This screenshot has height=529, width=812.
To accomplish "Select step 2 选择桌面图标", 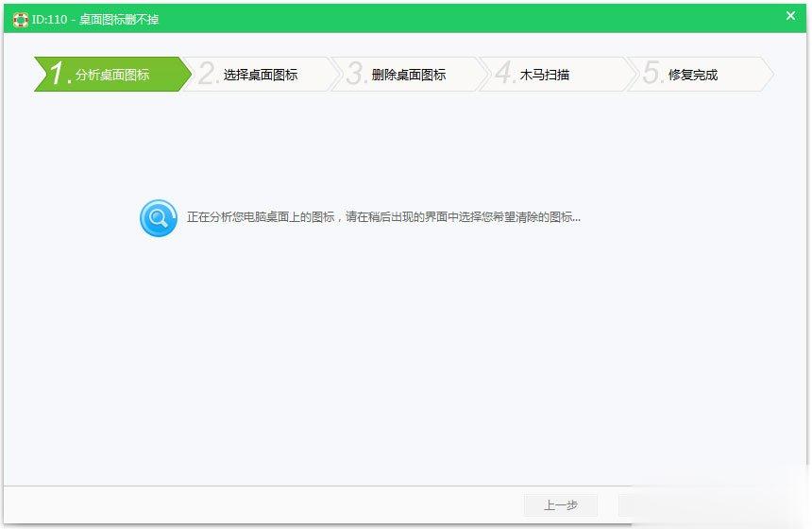I will click(x=261, y=74).
